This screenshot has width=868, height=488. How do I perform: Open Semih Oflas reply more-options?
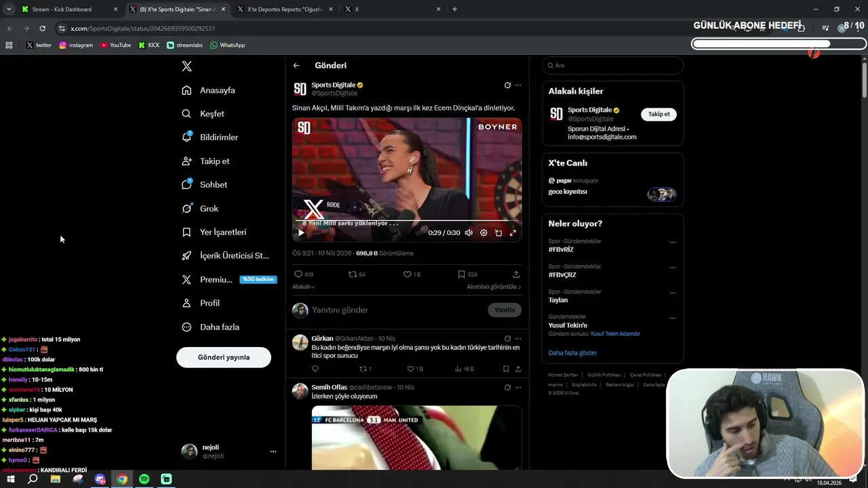coord(518,388)
